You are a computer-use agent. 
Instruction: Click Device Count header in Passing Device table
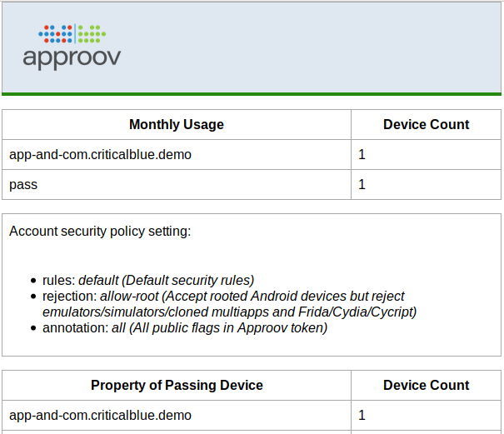pos(426,386)
